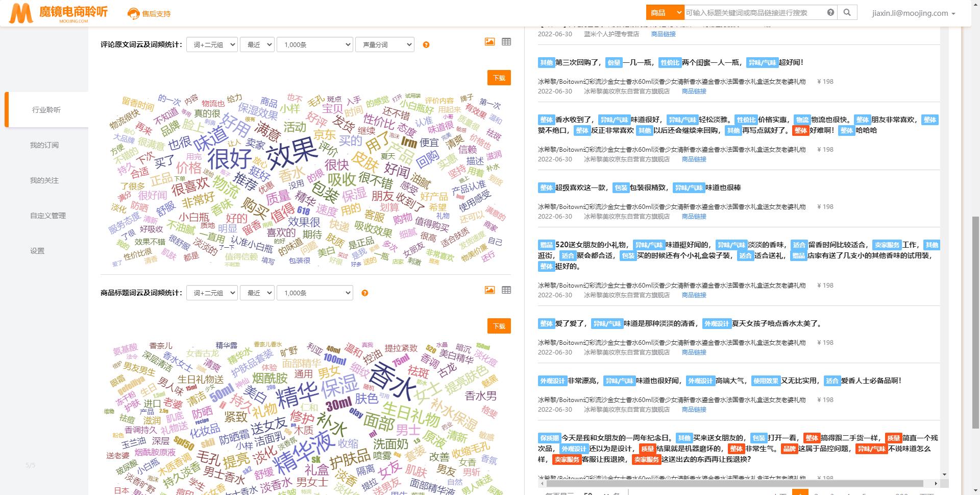Go to 我的订阅 in sidebar
Screen dimensions: 980x495
[x=44, y=145]
